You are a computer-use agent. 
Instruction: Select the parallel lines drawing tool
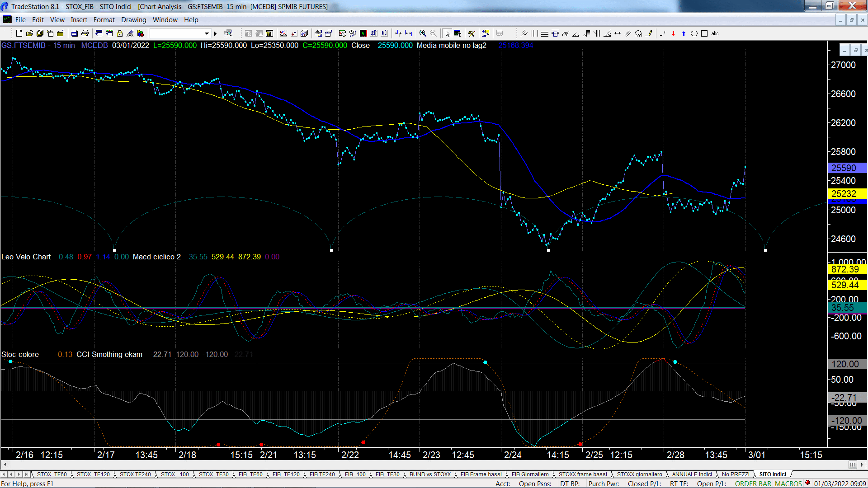point(628,33)
